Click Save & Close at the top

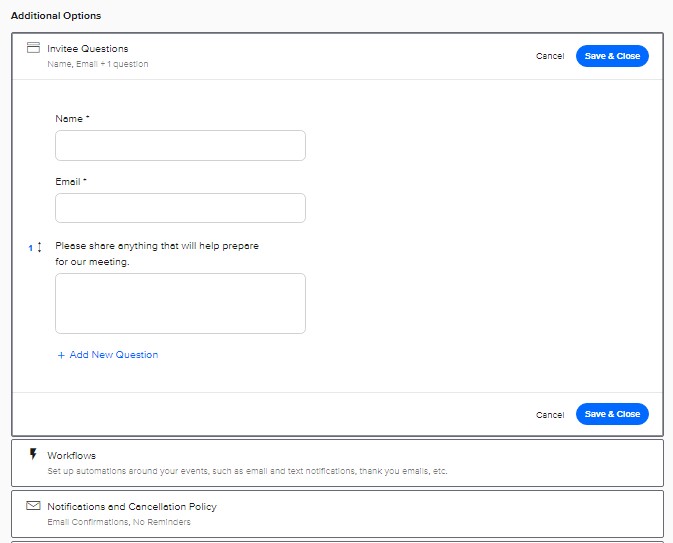point(612,56)
